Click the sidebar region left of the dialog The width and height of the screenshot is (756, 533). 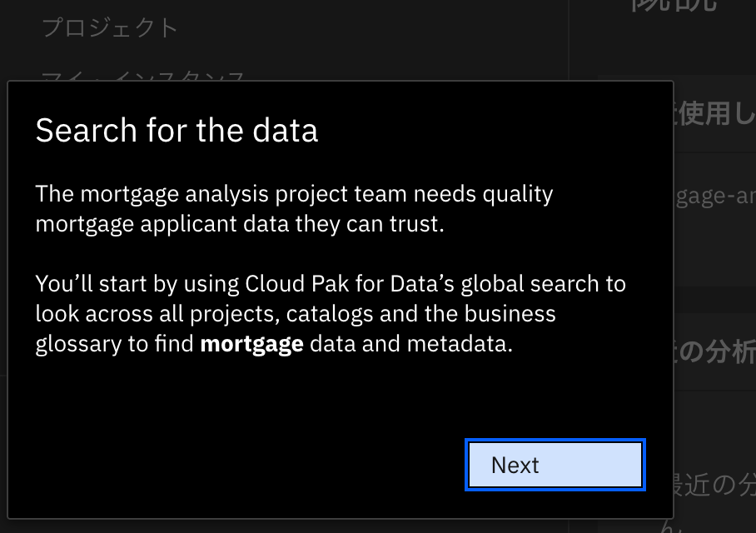coord(3,291)
